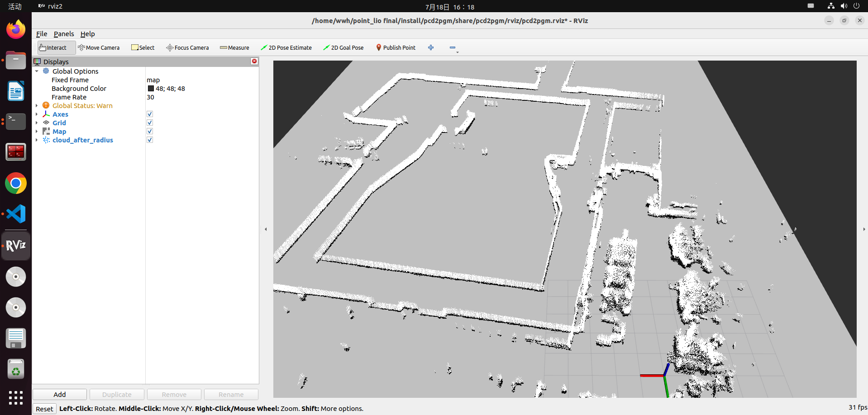This screenshot has width=868, height=415.
Task: Open the Files manager from the dock
Action: (16, 61)
